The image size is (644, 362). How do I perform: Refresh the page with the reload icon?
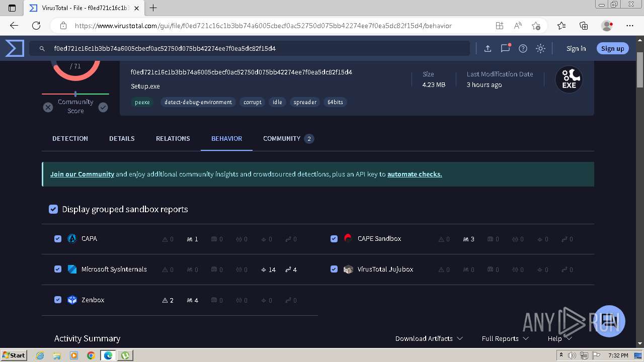coord(36,26)
